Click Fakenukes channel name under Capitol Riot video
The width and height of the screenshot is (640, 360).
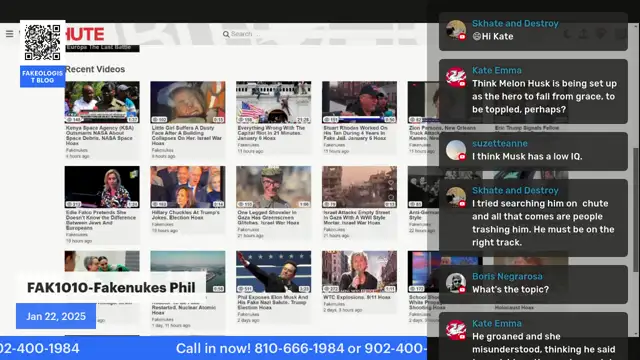click(x=248, y=145)
